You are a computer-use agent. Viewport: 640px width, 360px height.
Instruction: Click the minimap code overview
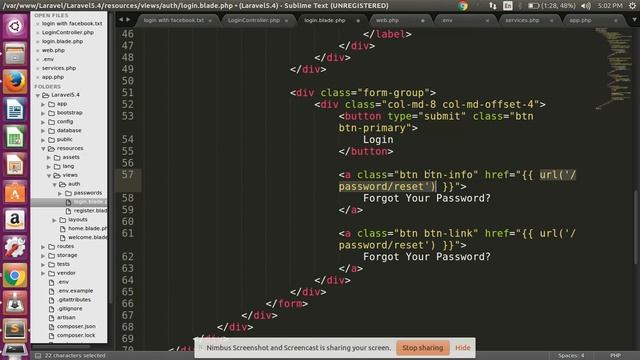[x=613, y=69]
